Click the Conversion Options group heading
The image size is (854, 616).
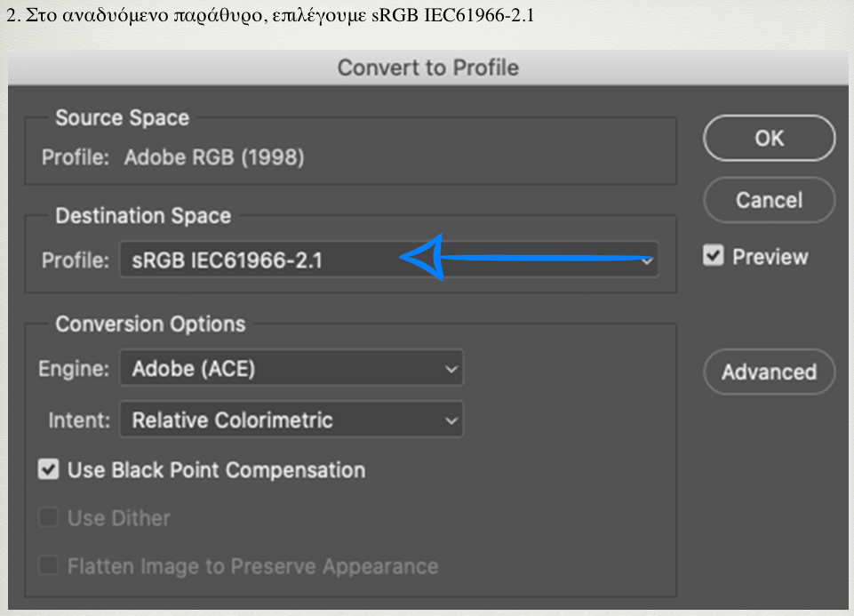click(150, 324)
